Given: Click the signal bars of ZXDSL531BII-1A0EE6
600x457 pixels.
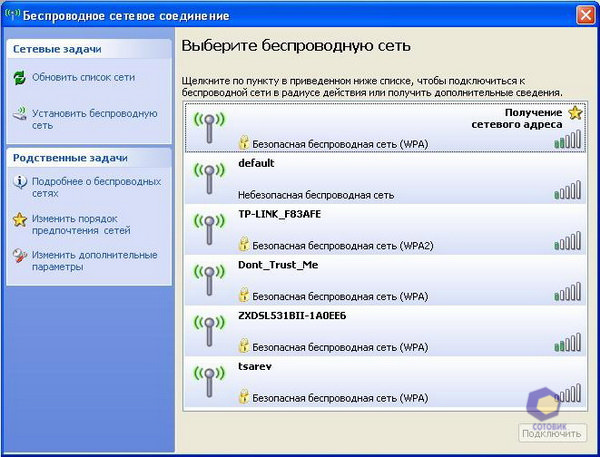Looking at the screenshot, I should point(567,341).
